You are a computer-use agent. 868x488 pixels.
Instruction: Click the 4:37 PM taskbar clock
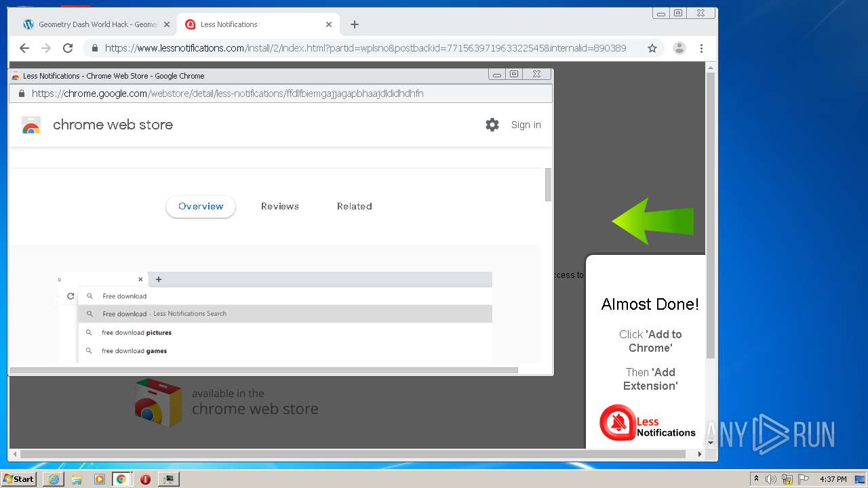833,479
